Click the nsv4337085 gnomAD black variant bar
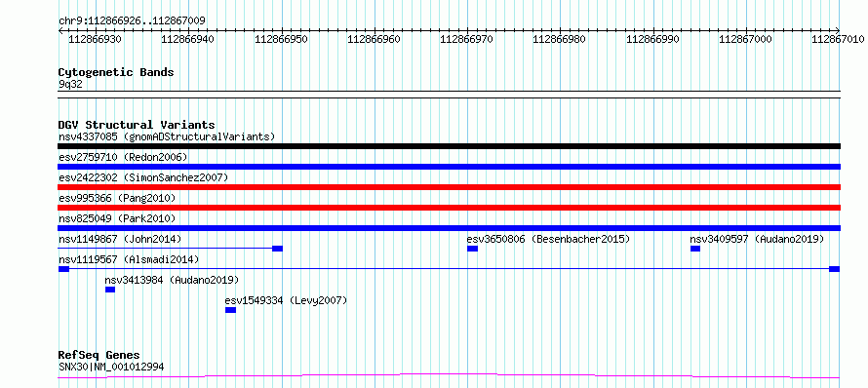 (449, 146)
